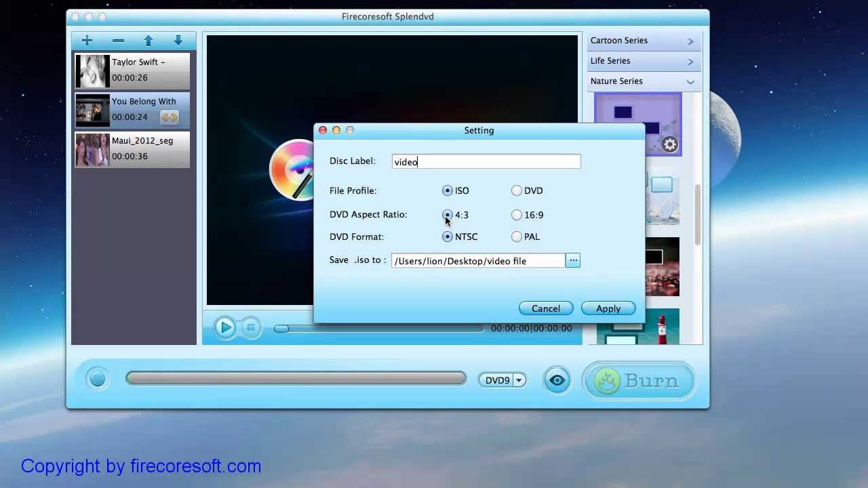Start burning with the Burn button
Image resolution: width=868 pixels, height=488 pixels.
(x=639, y=380)
